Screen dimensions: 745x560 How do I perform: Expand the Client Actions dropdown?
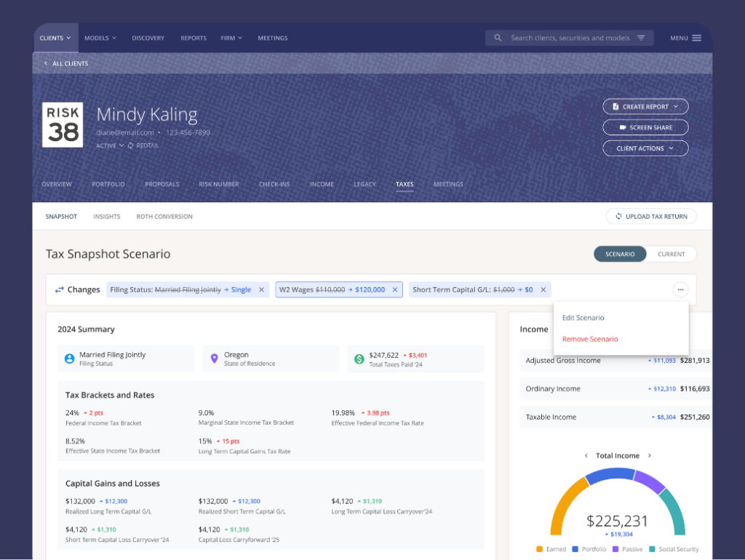point(671,148)
